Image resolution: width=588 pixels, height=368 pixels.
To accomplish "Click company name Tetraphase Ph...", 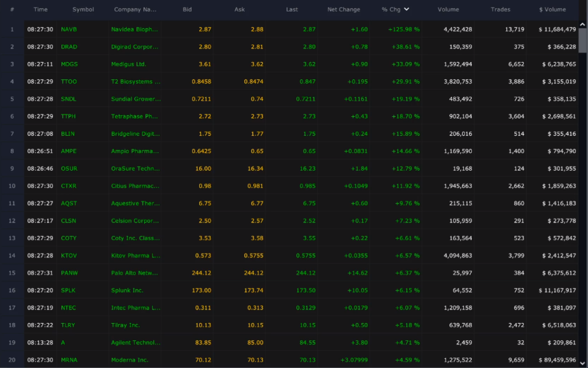I will (x=134, y=116).
